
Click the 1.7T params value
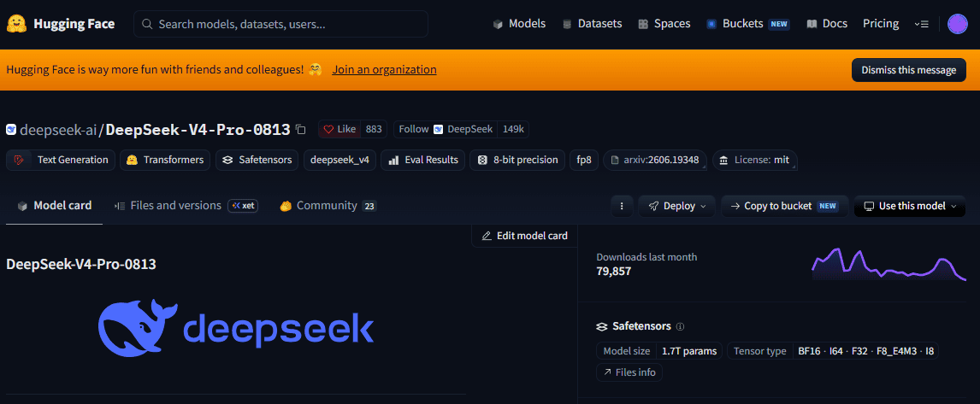pyautogui.click(x=689, y=351)
